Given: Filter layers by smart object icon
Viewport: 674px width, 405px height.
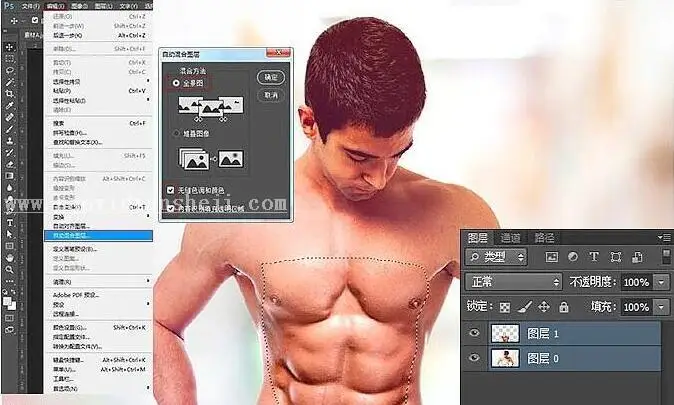Looking at the screenshot, I should click(x=637, y=257).
